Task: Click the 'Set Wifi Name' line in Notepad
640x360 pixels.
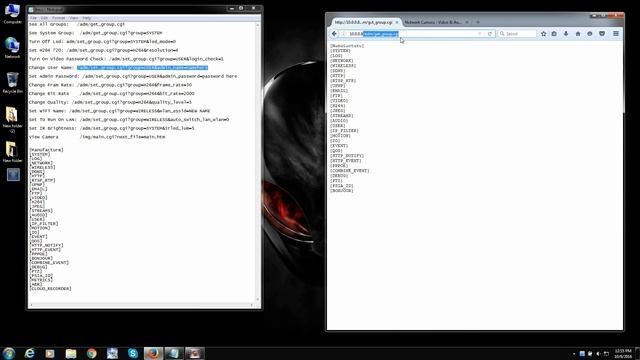Action: click(119, 111)
